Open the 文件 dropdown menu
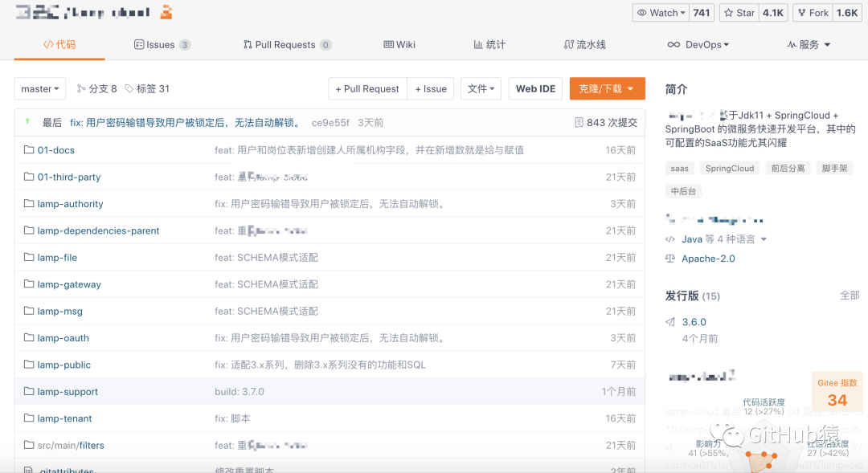 point(481,88)
